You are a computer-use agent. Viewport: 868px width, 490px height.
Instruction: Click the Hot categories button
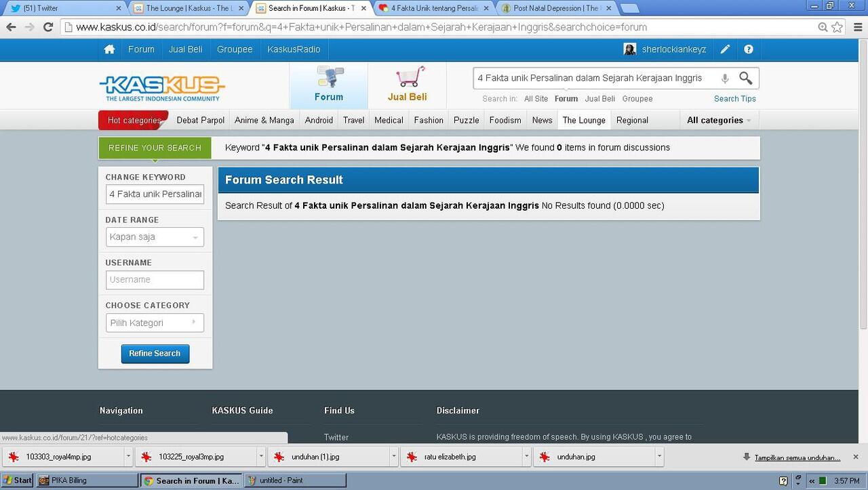[134, 120]
